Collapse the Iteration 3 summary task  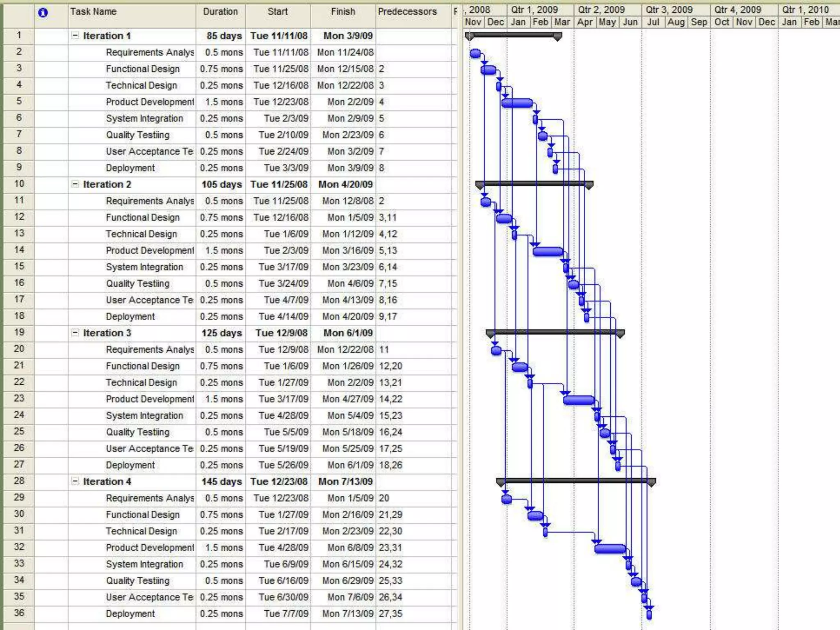[75, 333]
